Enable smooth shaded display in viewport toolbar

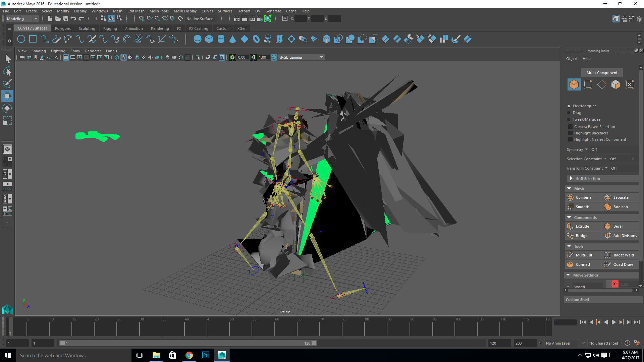click(123, 57)
